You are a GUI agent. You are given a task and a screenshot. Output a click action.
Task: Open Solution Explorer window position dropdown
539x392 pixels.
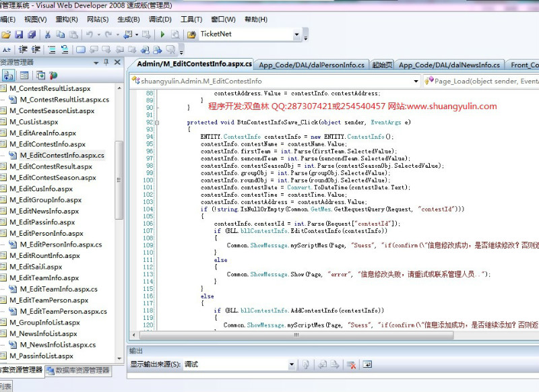[96, 63]
